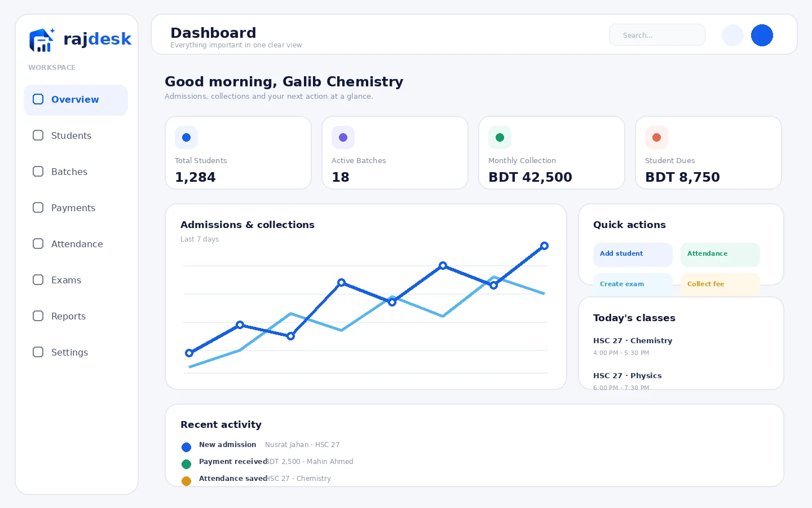Click the Monthly Collection card green icon
The width and height of the screenshot is (812, 508).
click(x=500, y=137)
